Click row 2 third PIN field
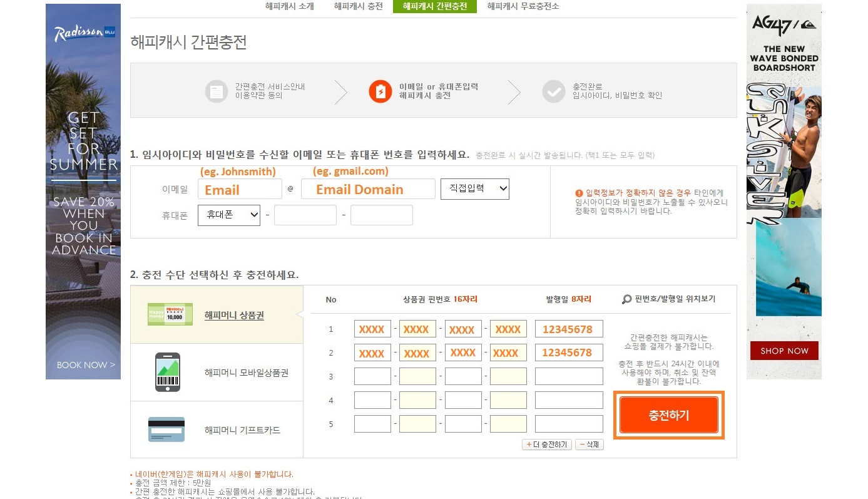Viewport: 868px width, 499px height. (x=463, y=352)
